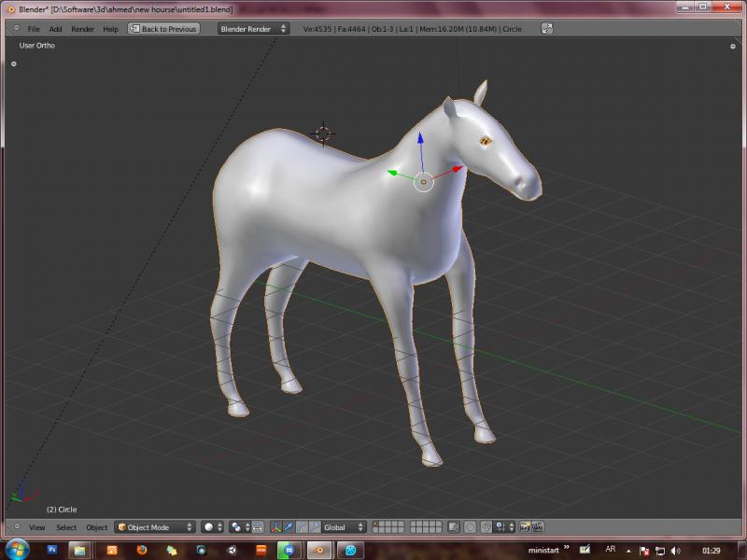This screenshot has width=747, height=560.
Task: Open the Windows Explorer taskbar icon
Action: click(79, 550)
